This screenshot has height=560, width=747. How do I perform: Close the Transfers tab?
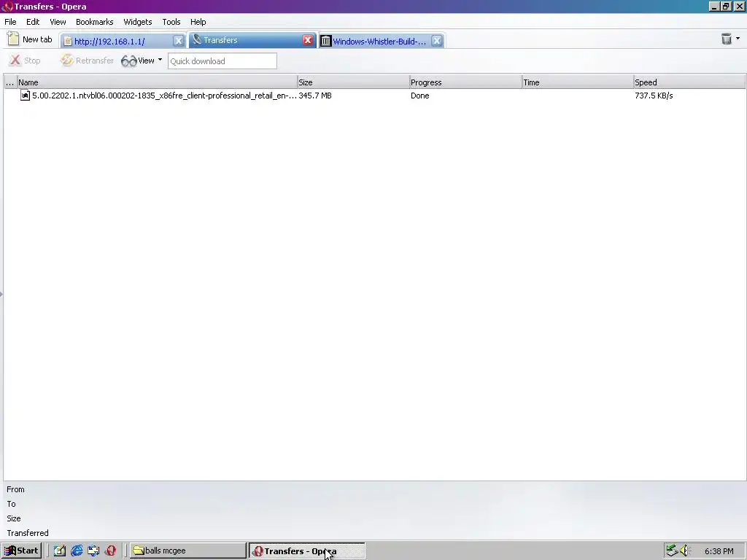pos(308,40)
